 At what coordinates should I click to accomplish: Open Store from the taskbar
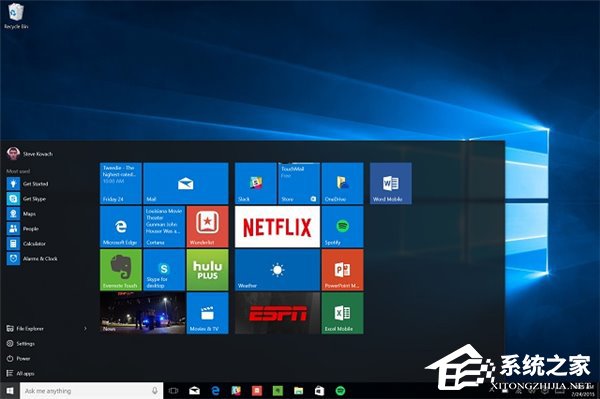coord(319,391)
